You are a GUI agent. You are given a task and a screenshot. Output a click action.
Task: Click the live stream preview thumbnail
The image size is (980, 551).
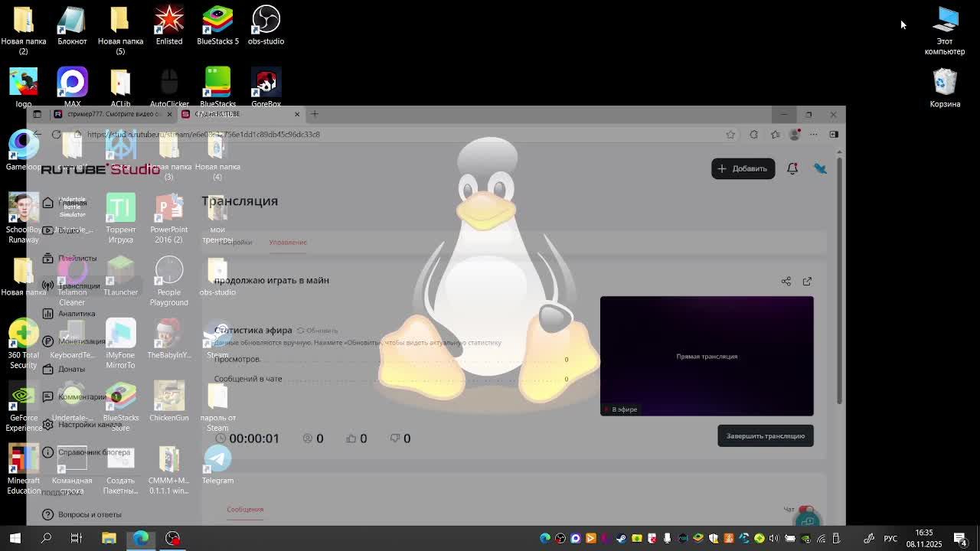[x=706, y=356]
